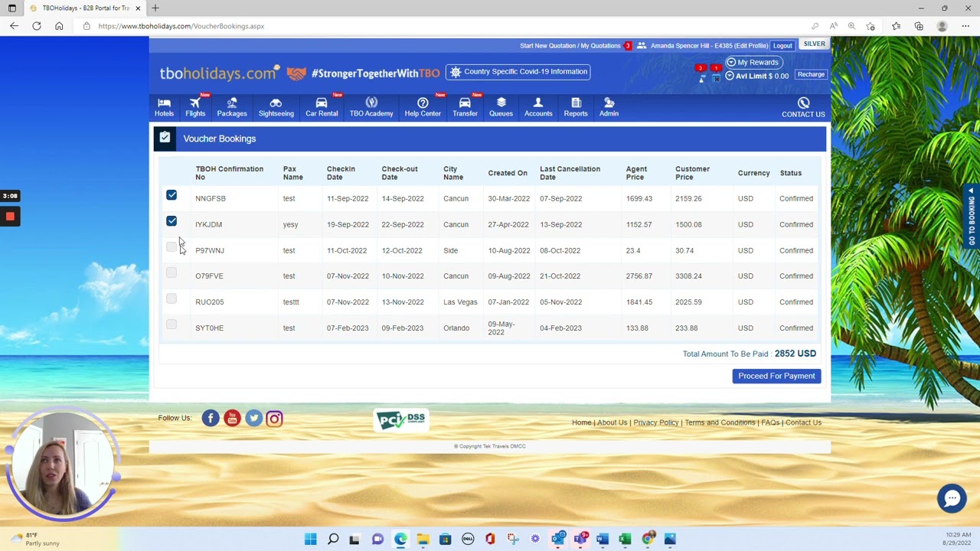Open the Flights section
The width and height of the screenshot is (980, 551).
pyautogui.click(x=195, y=107)
